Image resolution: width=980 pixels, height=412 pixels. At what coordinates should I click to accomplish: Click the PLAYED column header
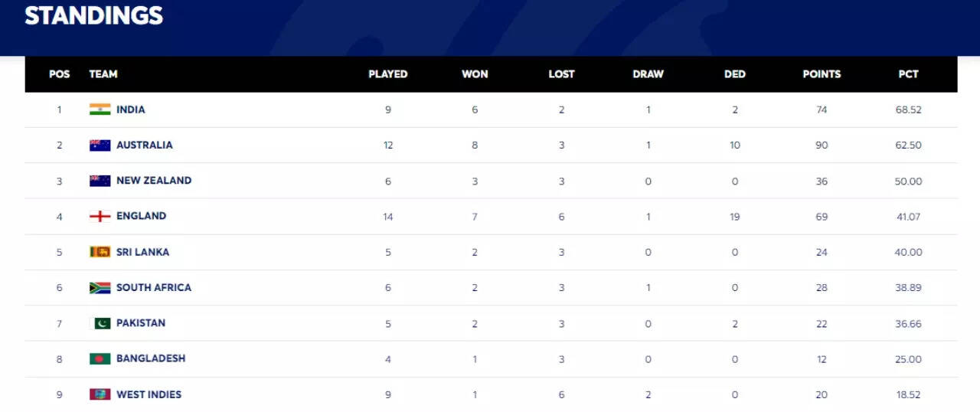pyautogui.click(x=388, y=74)
